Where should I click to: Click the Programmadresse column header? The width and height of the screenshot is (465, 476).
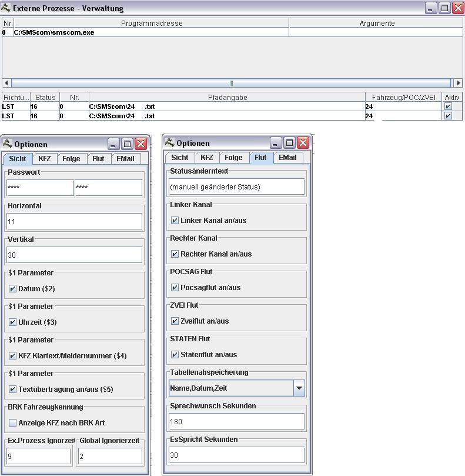tap(152, 24)
